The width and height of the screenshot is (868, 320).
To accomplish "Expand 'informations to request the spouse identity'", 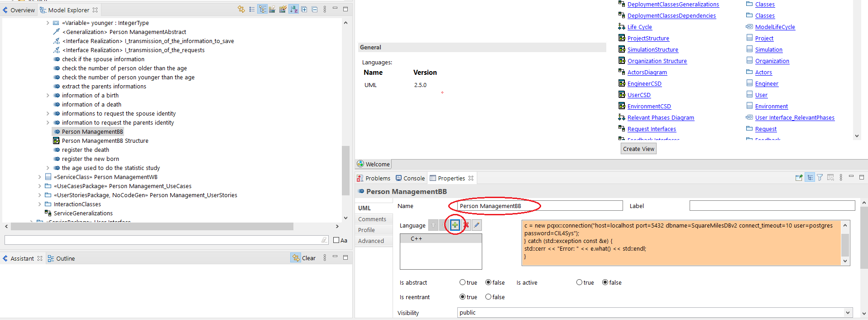I will pos(48,113).
